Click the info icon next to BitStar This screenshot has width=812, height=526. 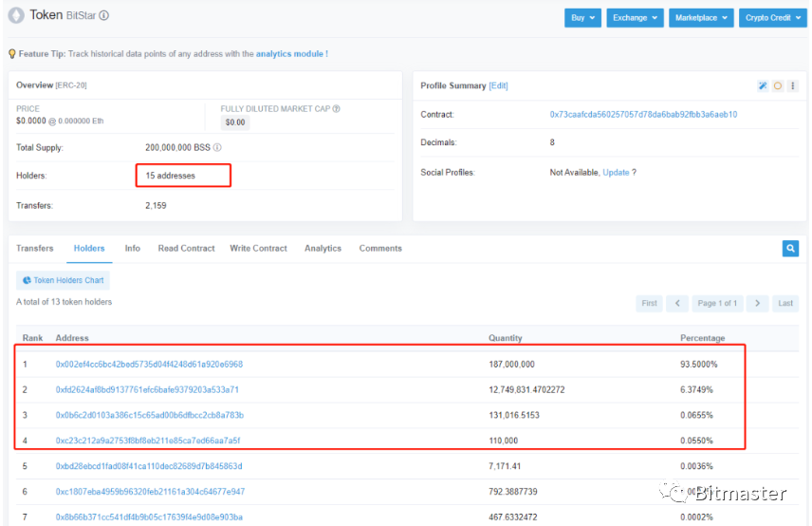[104, 15]
